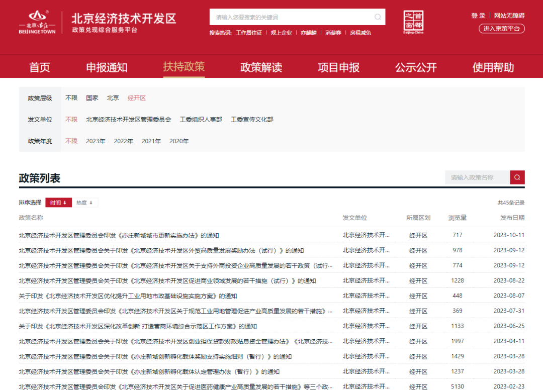543x392 pixels.
Task: Switch to the 政策解读 tab
Action: [x=261, y=67]
